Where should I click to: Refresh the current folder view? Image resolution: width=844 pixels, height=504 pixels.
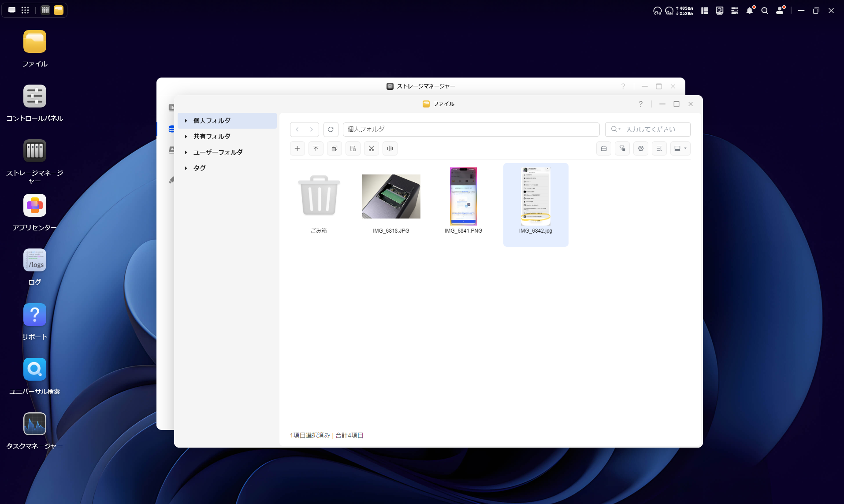pyautogui.click(x=331, y=130)
